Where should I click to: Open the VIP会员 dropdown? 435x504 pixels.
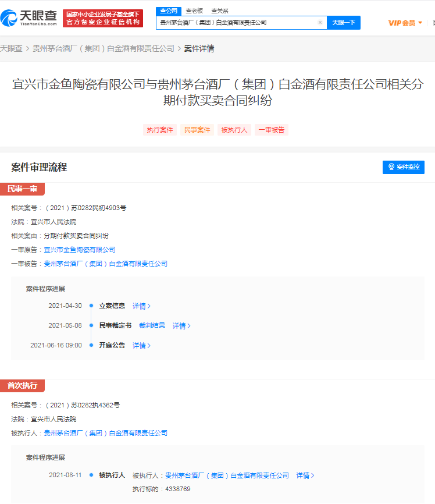click(405, 23)
